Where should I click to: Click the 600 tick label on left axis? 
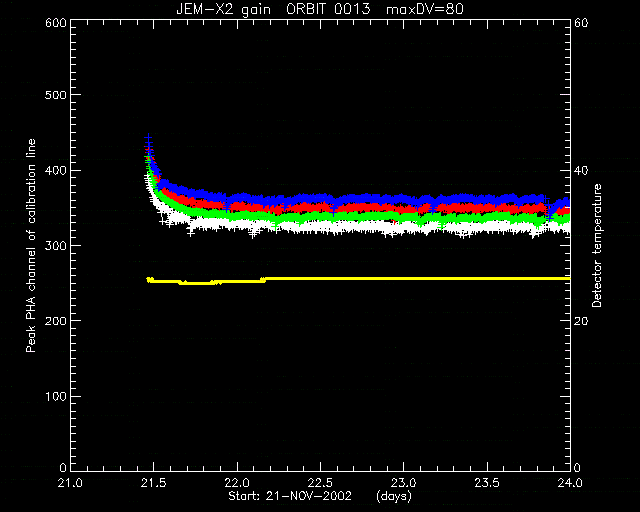click(56, 22)
